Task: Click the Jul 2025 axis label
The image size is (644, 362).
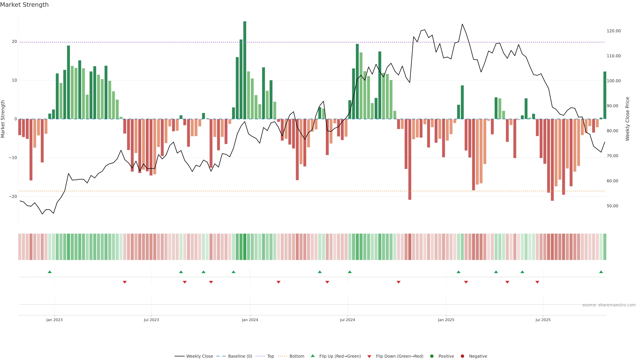Action: click(x=543, y=320)
